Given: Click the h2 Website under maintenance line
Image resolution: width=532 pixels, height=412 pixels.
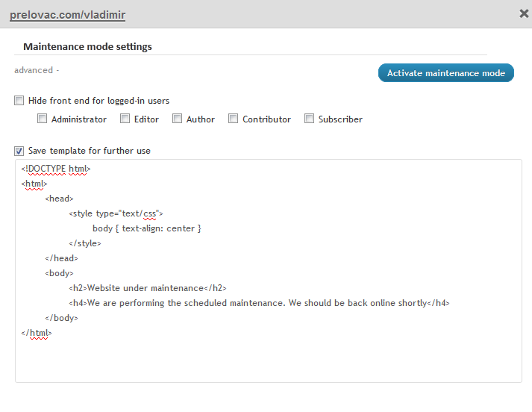Looking at the screenshot, I should pos(147,288).
